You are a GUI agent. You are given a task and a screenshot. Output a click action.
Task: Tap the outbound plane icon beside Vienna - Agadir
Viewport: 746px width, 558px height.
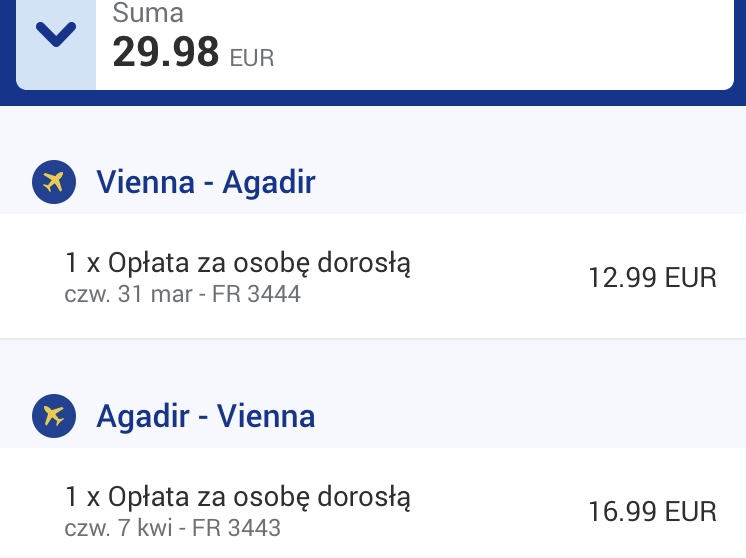click(x=54, y=182)
